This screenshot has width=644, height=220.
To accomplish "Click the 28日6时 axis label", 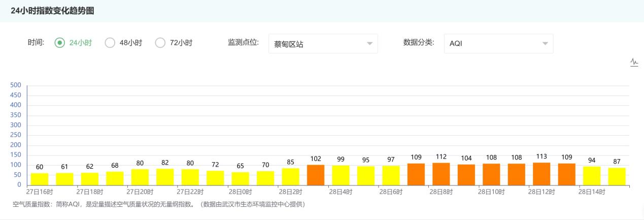I will pos(391,192).
